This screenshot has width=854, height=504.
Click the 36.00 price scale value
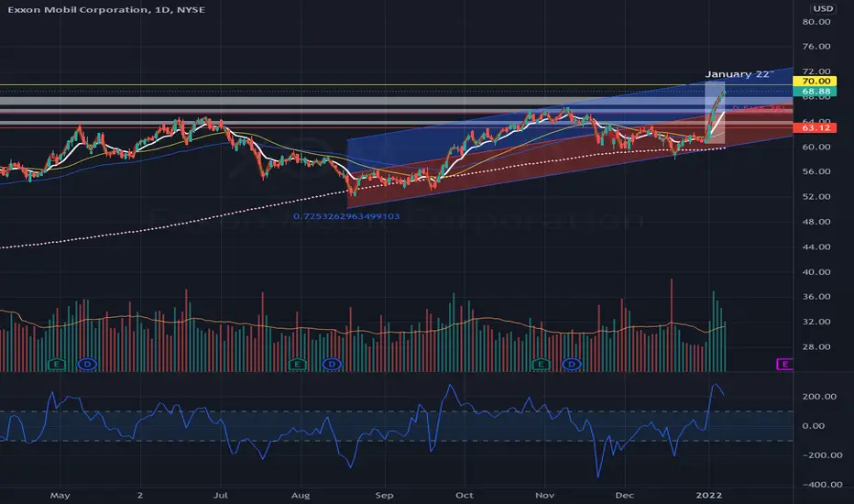816,297
